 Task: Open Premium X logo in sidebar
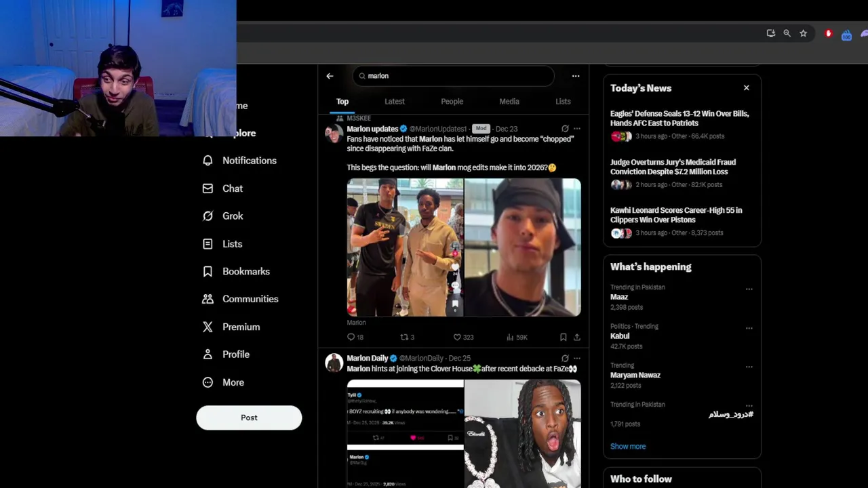tap(208, 327)
